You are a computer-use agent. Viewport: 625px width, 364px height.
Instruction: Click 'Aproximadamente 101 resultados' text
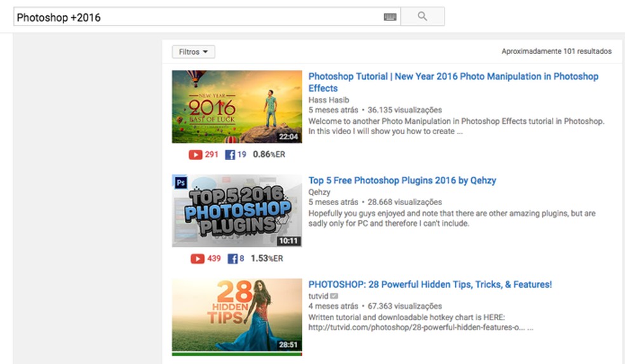point(556,51)
